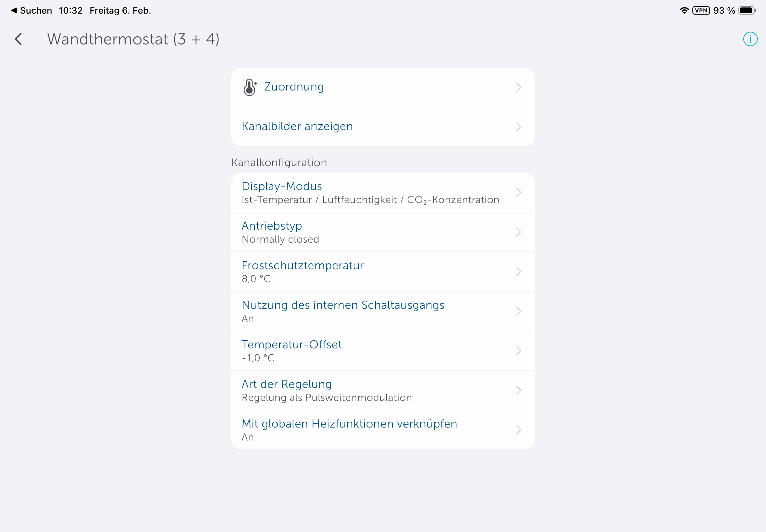Open Antriebstyp selection chevron
The image size is (766, 532).
click(518, 232)
